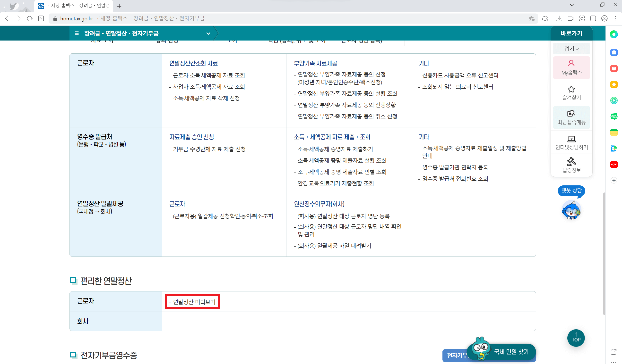The height and width of the screenshot is (364, 622).
Task: Open 영수증 발급기관 연락처 등록
Action: tap(455, 167)
